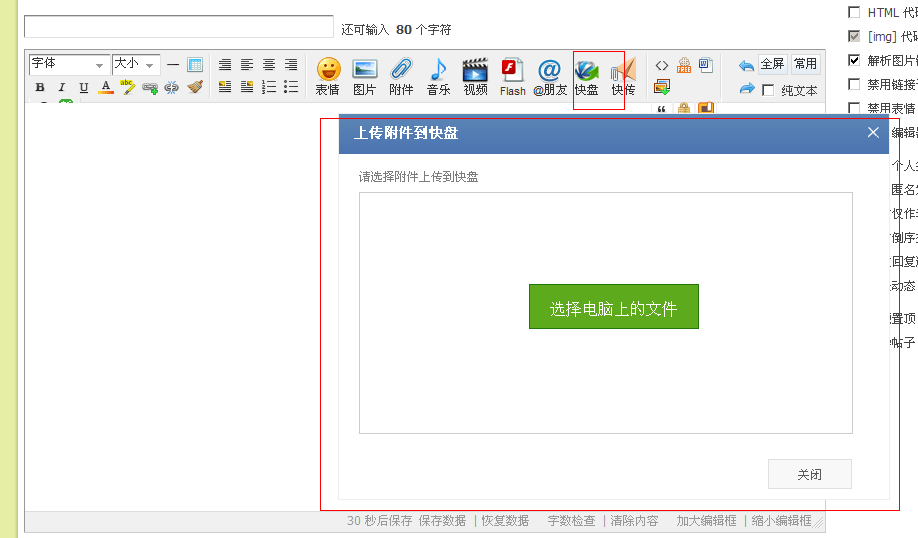Paste from Word document icon

click(706, 65)
